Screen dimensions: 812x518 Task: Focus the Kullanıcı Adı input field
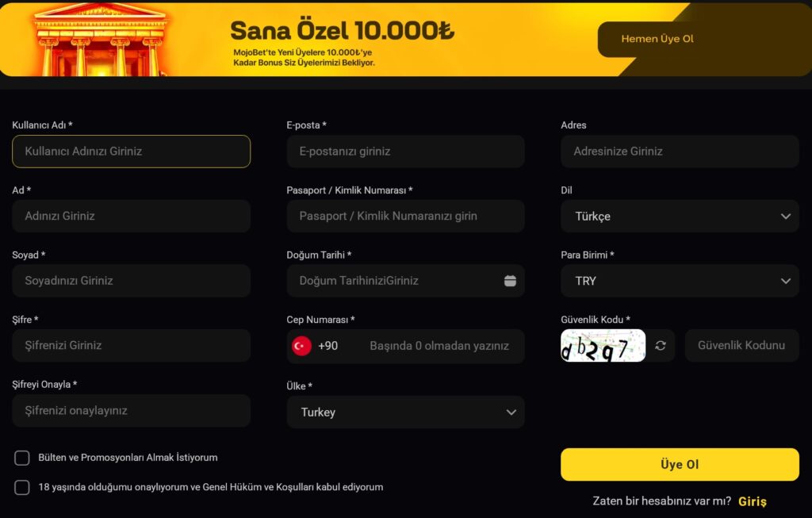point(131,151)
